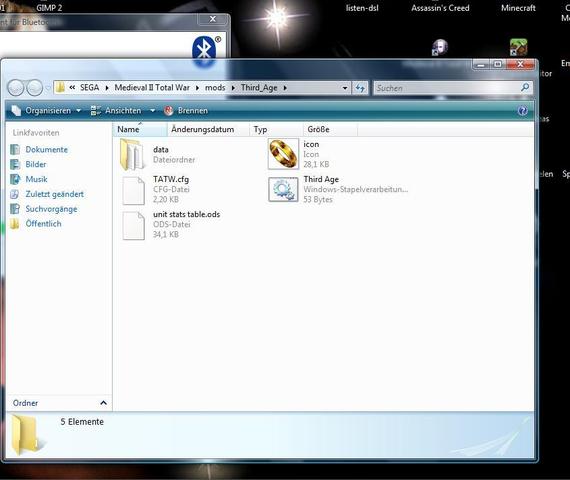
Task: Click the breadcrumb overflow chevron
Action: (x=72, y=88)
